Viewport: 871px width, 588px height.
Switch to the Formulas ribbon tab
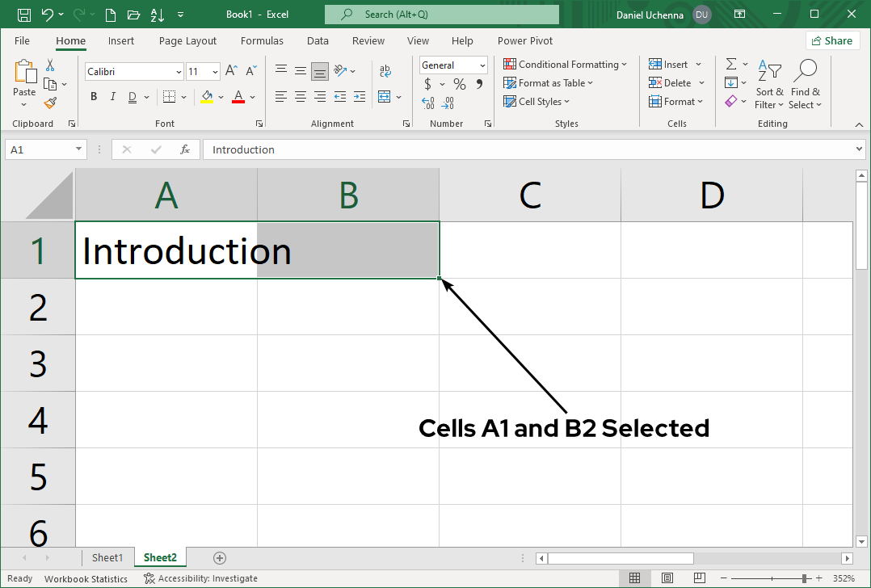[262, 40]
